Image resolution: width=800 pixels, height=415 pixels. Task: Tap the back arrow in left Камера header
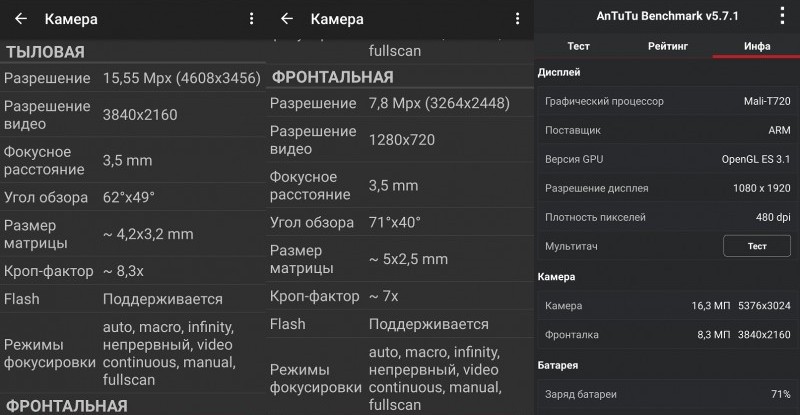(20, 19)
